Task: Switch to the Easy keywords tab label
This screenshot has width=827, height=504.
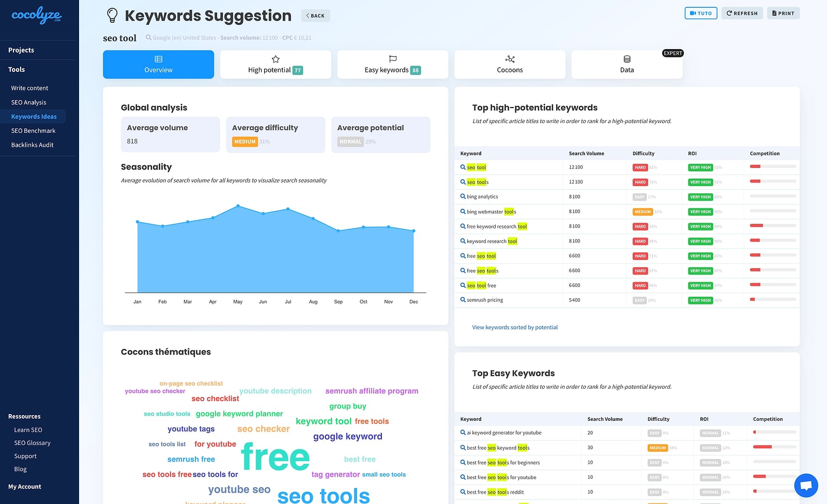Action: pos(387,70)
